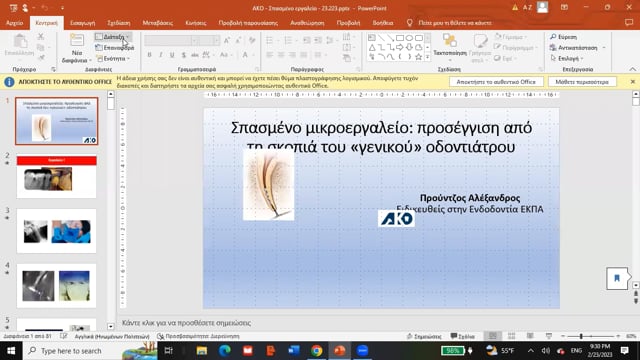
Task: Increase font size A icon
Action: 227,40
